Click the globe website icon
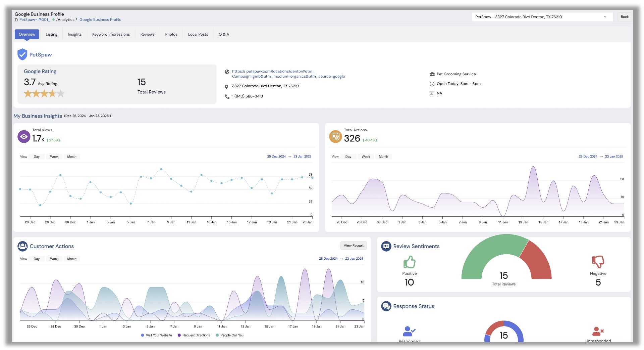 pyautogui.click(x=227, y=72)
